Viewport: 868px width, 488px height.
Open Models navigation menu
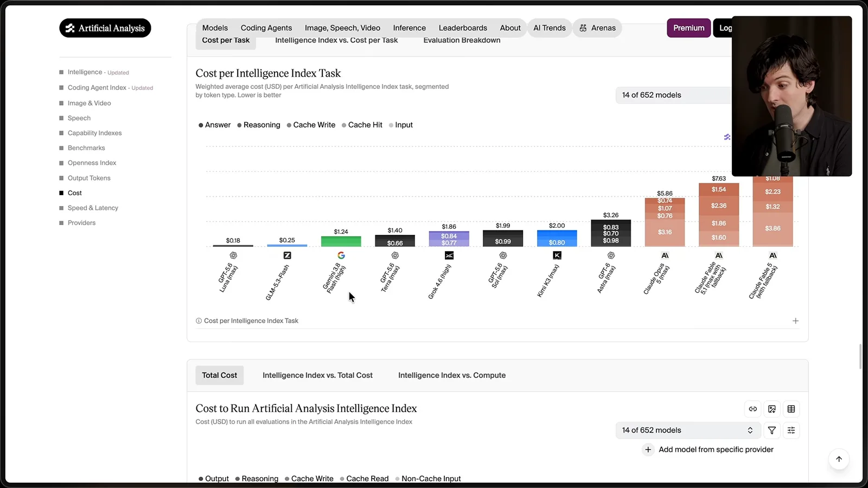pos(215,28)
